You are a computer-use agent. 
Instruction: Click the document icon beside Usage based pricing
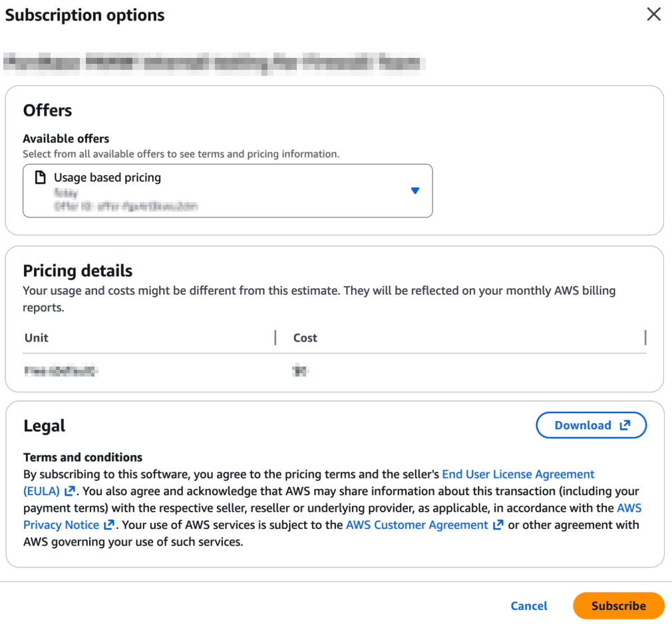coord(41,177)
